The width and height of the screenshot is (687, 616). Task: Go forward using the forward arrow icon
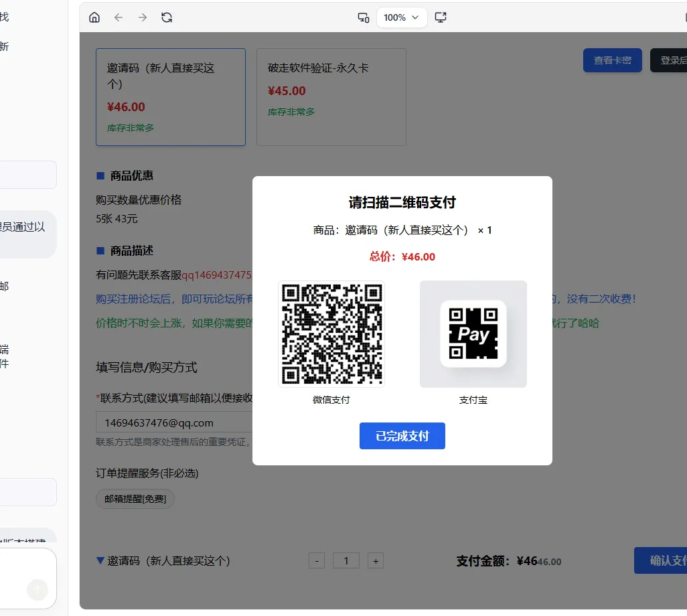tap(143, 17)
